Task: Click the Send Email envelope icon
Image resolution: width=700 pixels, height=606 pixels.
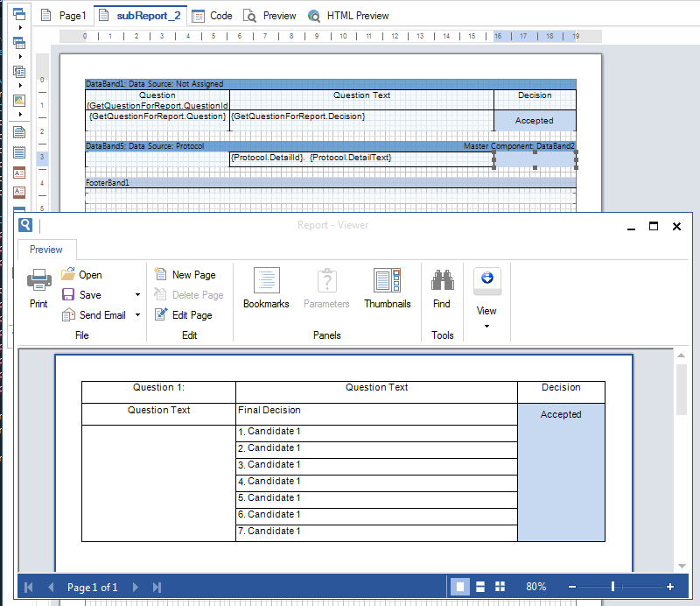Action: [68, 314]
